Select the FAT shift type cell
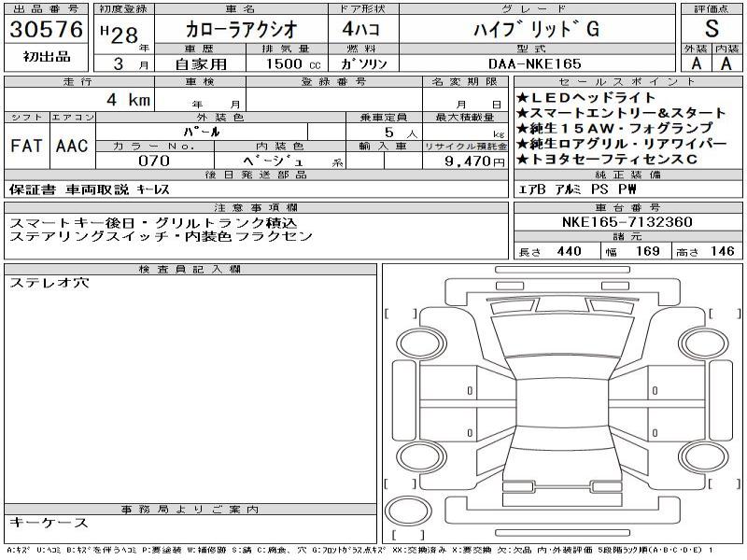 pyautogui.click(x=25, y=146)
